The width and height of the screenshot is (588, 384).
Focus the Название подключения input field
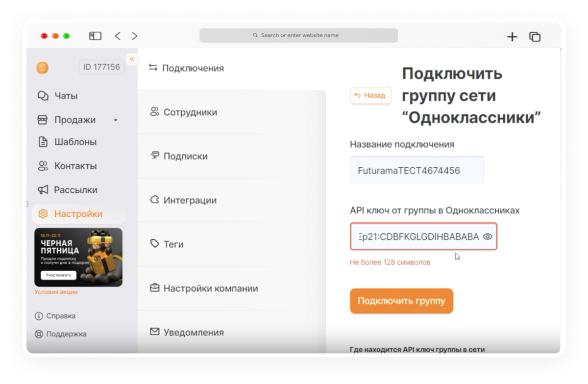(417, 171)
